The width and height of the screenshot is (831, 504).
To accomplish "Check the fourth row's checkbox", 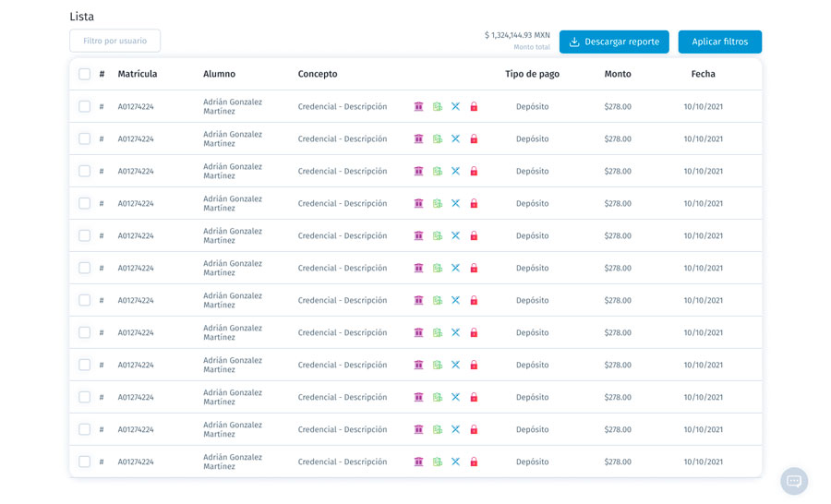I will tap(84, 203).
